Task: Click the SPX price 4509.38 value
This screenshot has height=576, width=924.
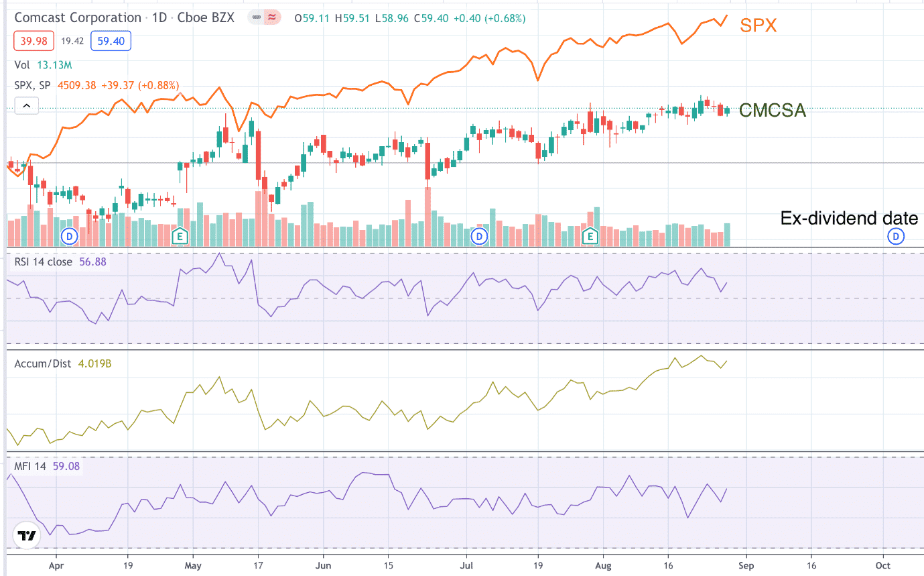Action: pyautogui.click(x=77, y=85)
